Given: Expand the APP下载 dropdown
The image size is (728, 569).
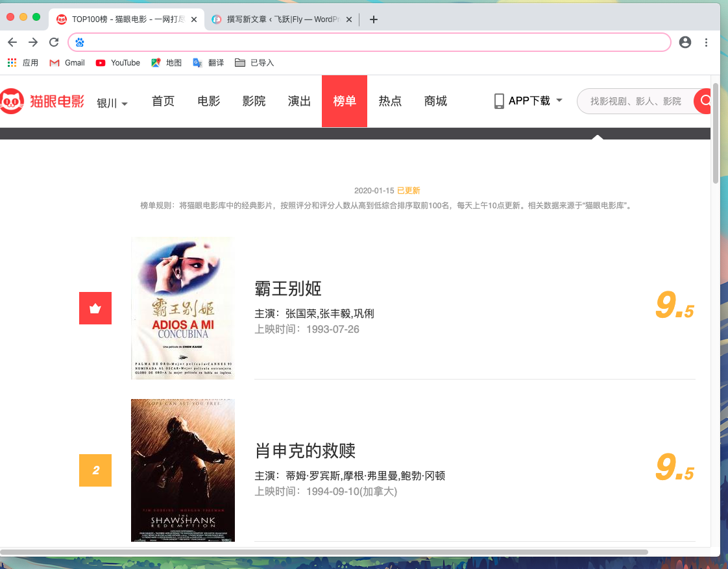Looking at the screenshot, I should 529,101.
